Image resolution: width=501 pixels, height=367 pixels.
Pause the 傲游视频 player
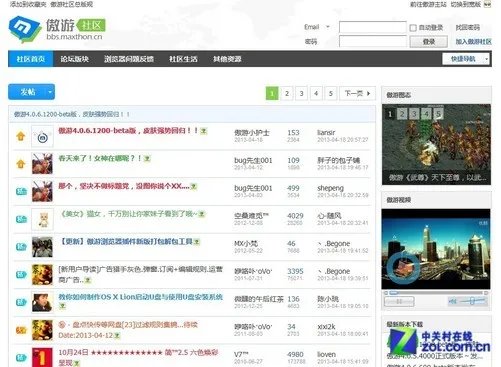point(399,301)
